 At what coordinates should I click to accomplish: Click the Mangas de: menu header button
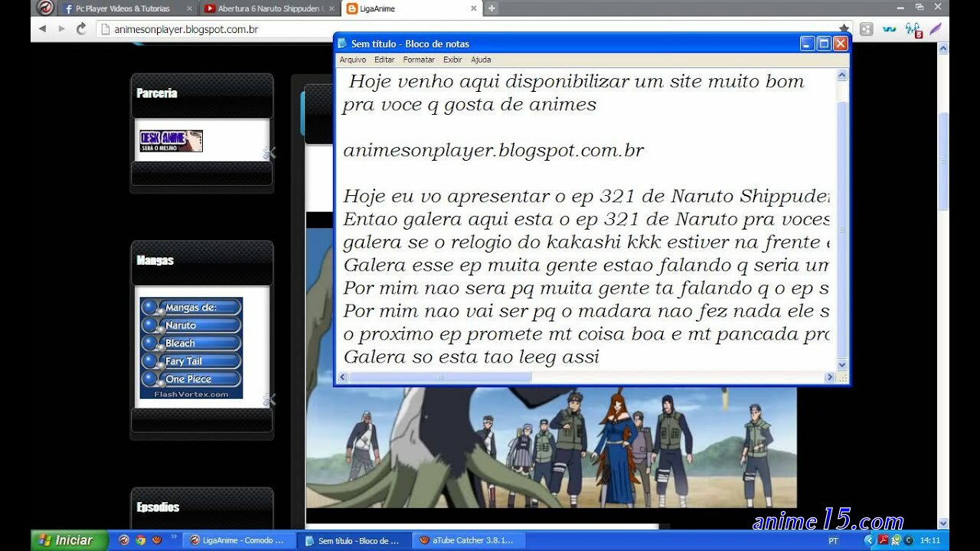(x=191, y=307)
